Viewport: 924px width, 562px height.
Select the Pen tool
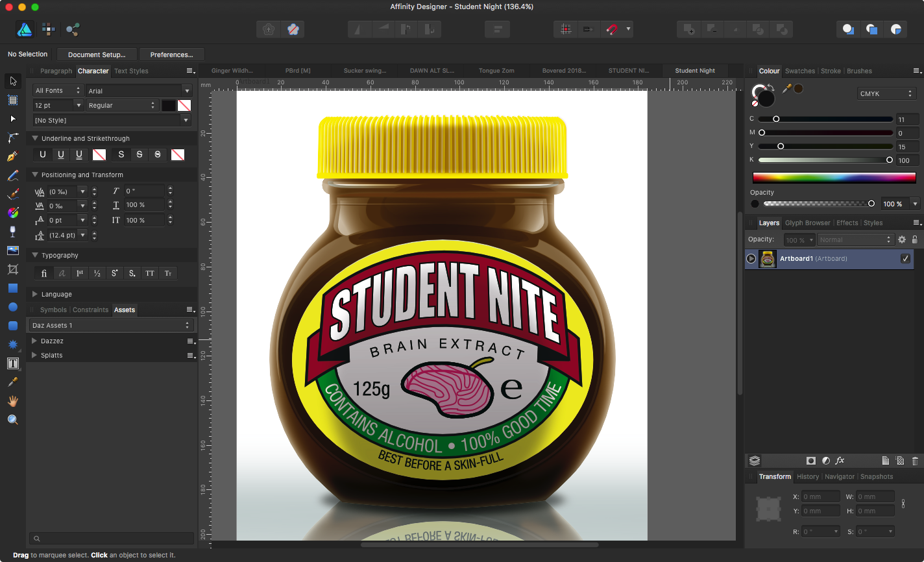pyautogui.click(x=13, y=156)
